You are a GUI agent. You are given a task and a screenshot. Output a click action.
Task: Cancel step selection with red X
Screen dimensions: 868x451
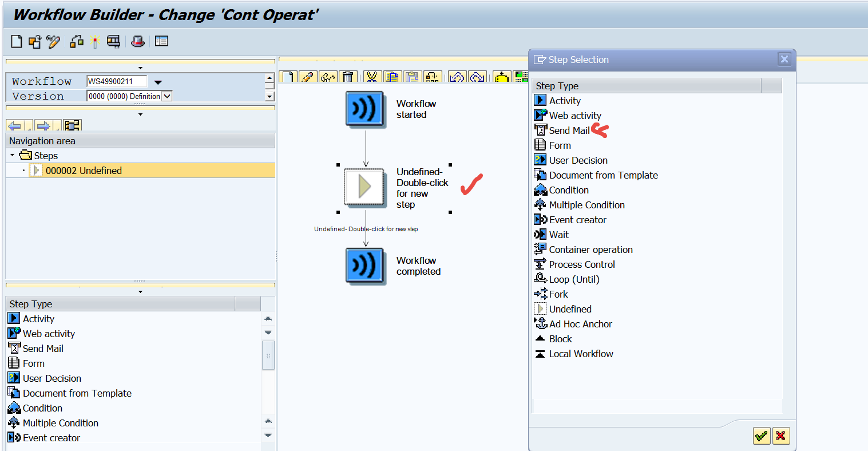(780, 436)
